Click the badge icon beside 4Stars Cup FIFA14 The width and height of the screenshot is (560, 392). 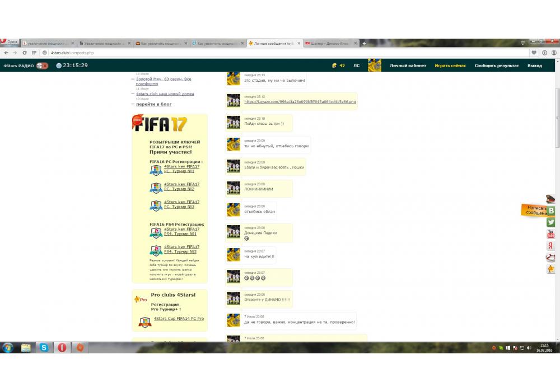pos(144,323)
